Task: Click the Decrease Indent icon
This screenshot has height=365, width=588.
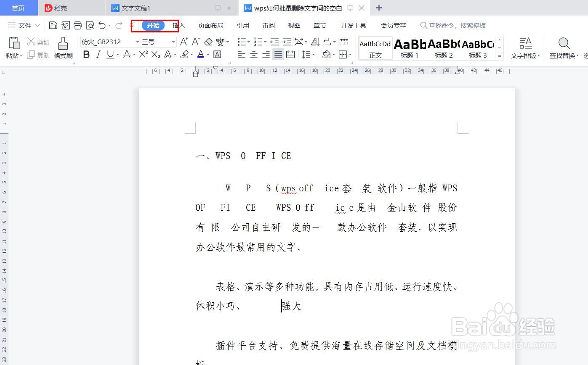Action: point(274,42)
